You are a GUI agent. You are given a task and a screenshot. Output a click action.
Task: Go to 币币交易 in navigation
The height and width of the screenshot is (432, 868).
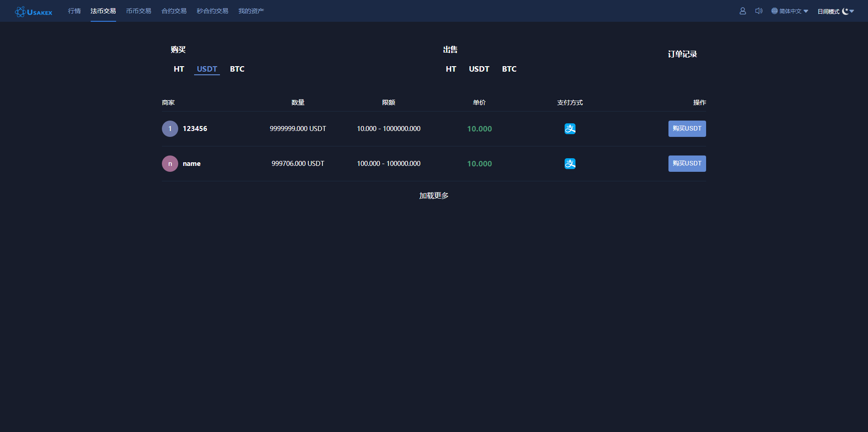(x=138, y=11)
